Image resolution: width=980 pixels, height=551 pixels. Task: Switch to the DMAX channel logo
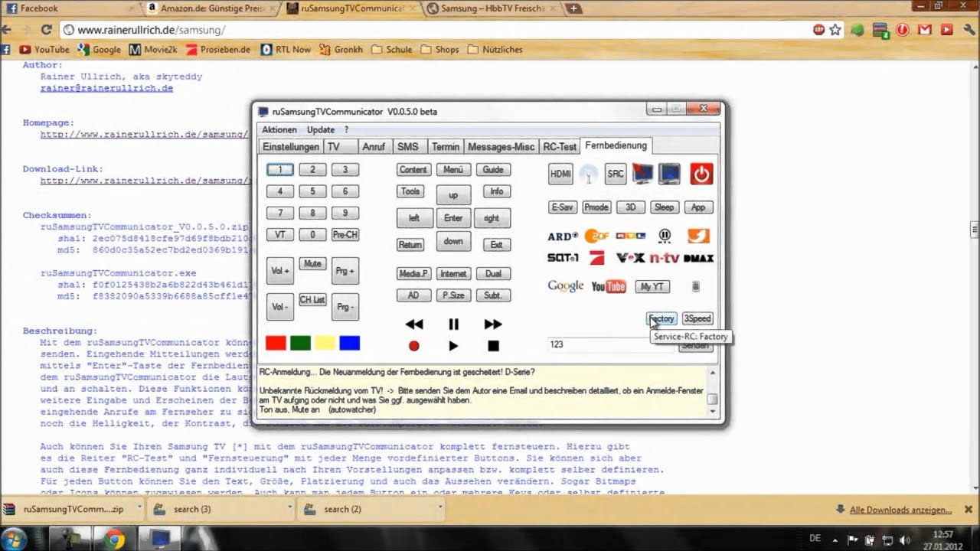click(698, 259)
